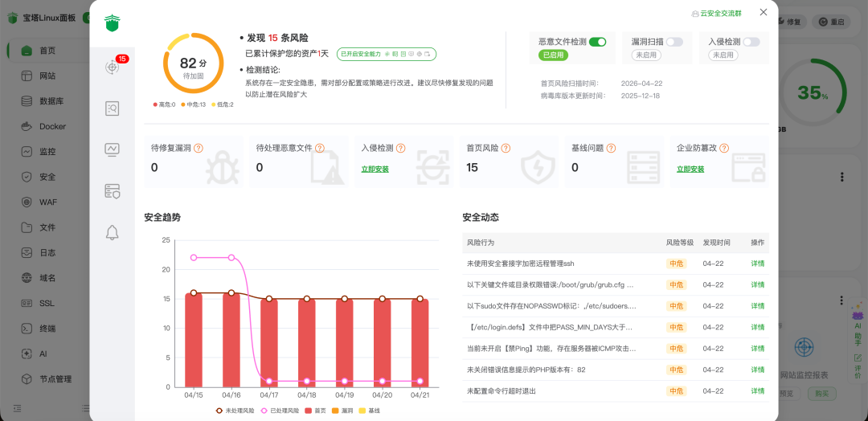Toggle 未处理风险 series in chart legend

pos(235,411)
